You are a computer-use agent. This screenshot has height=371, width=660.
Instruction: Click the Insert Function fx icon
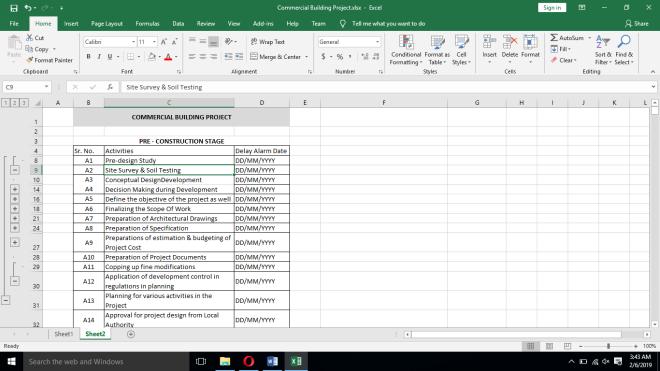[x=110, y=87]
